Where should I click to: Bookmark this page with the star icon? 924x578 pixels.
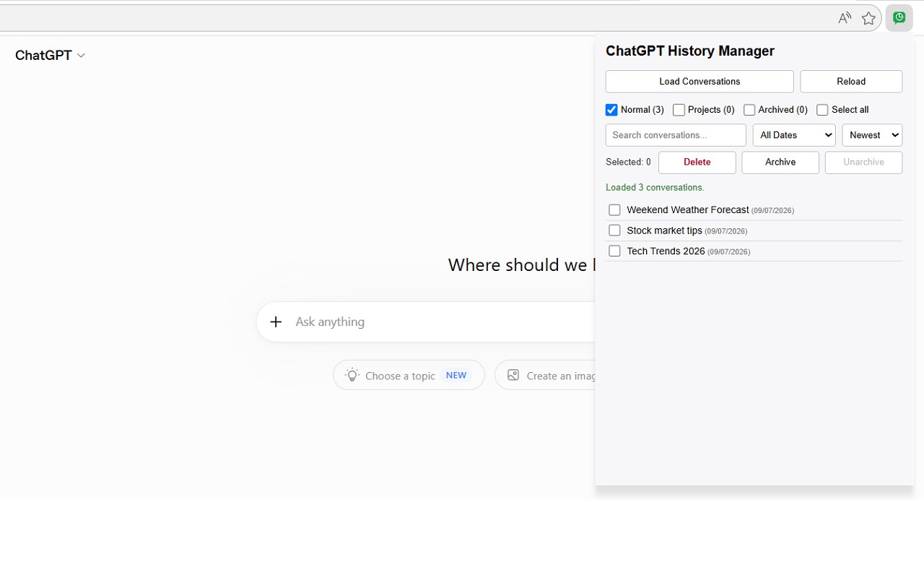point(869,18)
